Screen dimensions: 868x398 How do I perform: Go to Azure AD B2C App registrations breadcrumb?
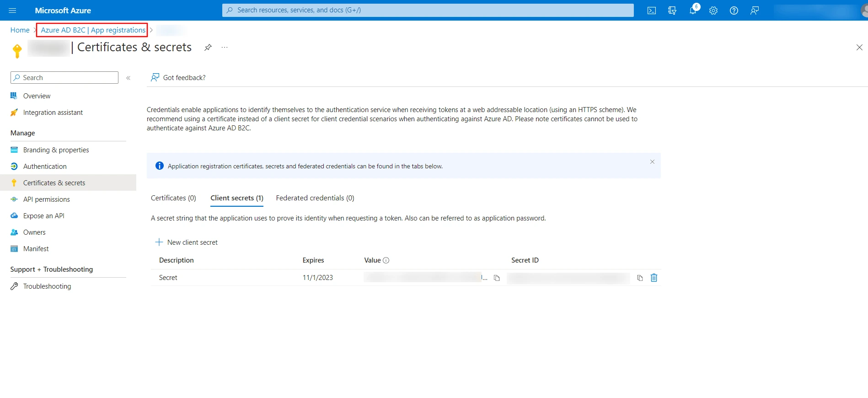coord(93,30)
